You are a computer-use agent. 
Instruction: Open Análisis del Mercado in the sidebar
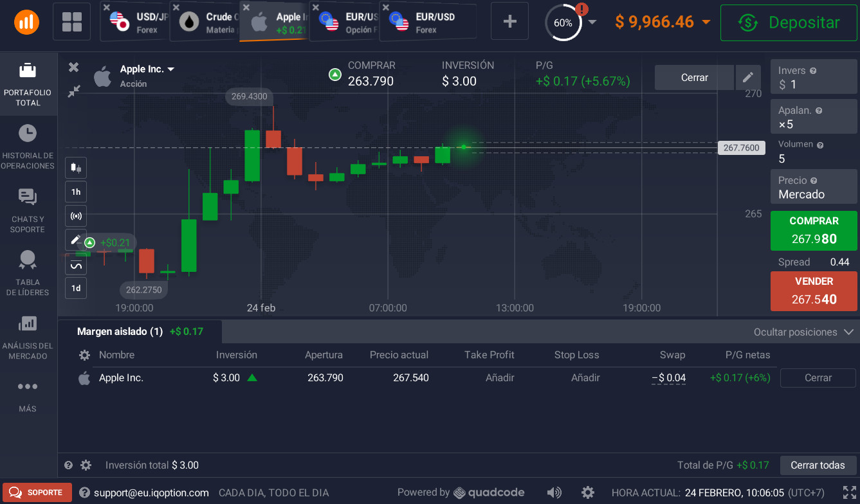click(28, 337)
